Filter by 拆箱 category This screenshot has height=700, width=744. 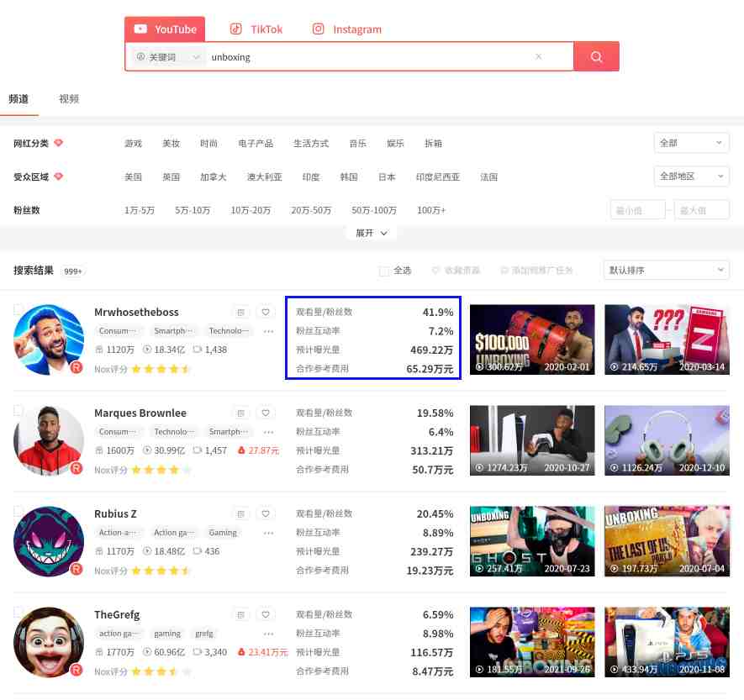tap(433, 143)
